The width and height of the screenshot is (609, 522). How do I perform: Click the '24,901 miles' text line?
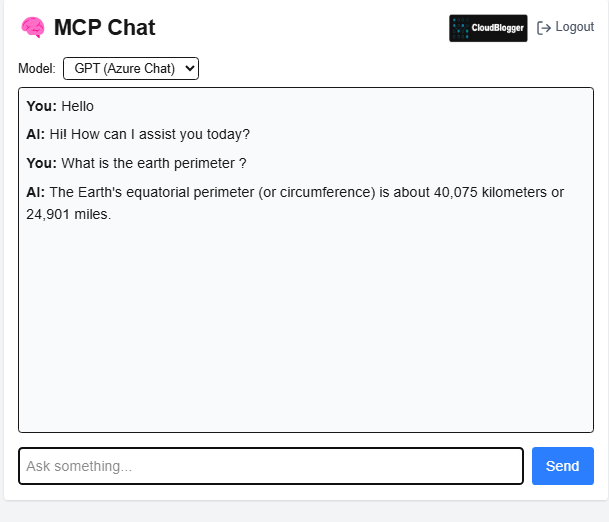(x=69, y=214)
